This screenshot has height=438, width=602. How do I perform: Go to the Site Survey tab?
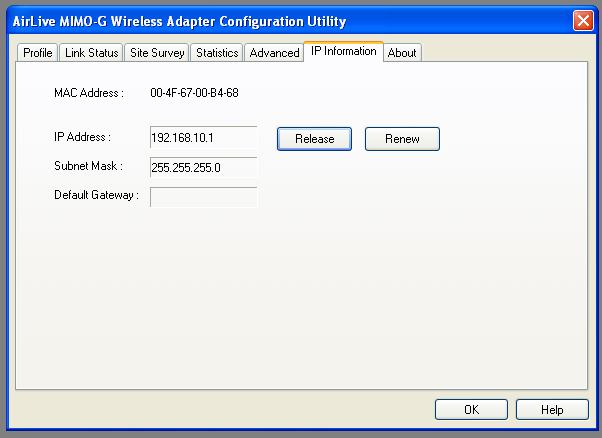157,53
